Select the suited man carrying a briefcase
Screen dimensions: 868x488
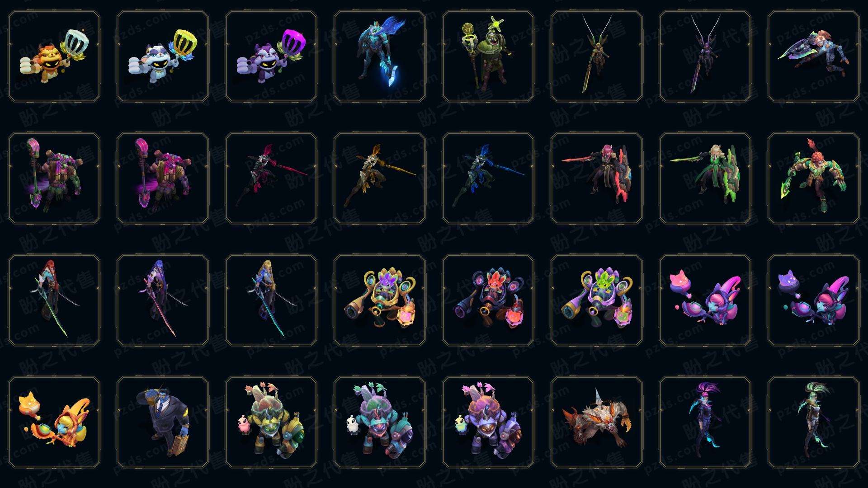[x=163, y=422]
